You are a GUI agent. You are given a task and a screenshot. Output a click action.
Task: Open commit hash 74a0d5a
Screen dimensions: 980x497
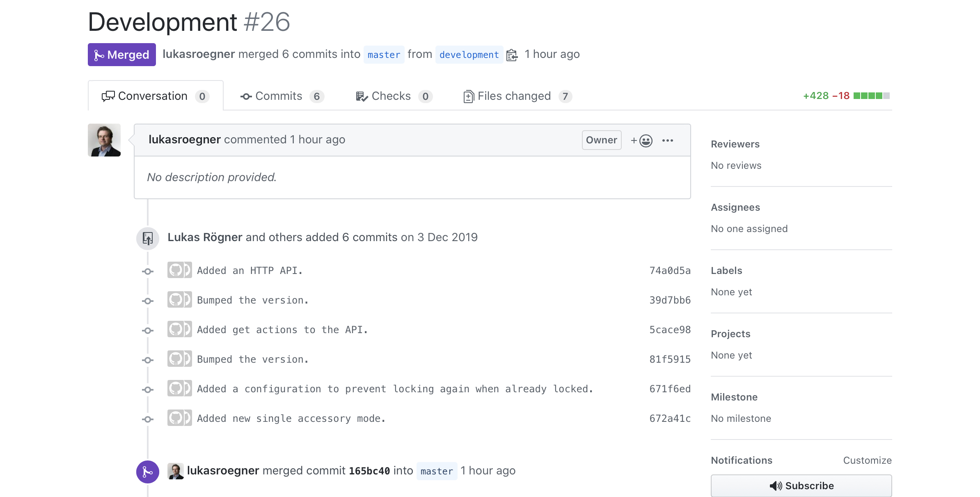(x=670, y=271)
